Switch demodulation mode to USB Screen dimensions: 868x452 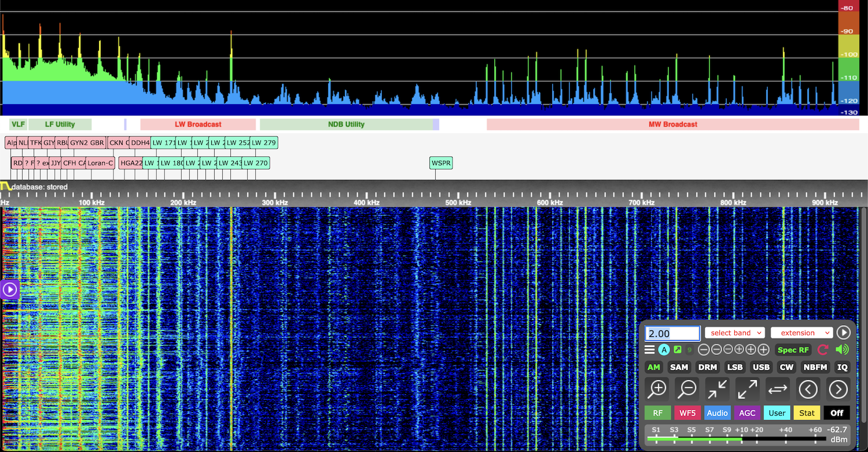761,367
